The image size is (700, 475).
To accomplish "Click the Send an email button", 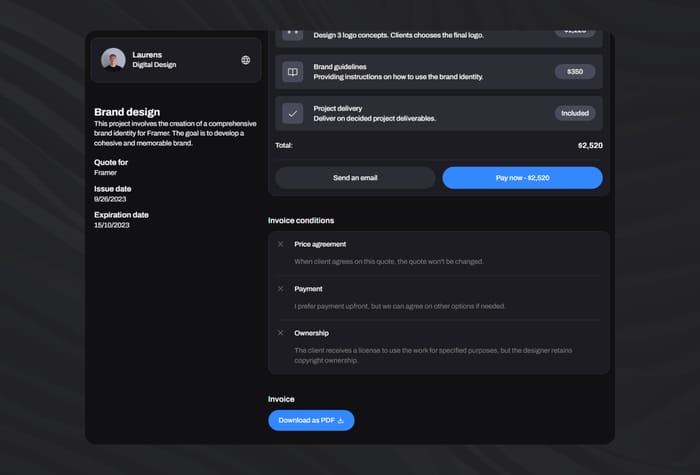I will tap(355, 178).
